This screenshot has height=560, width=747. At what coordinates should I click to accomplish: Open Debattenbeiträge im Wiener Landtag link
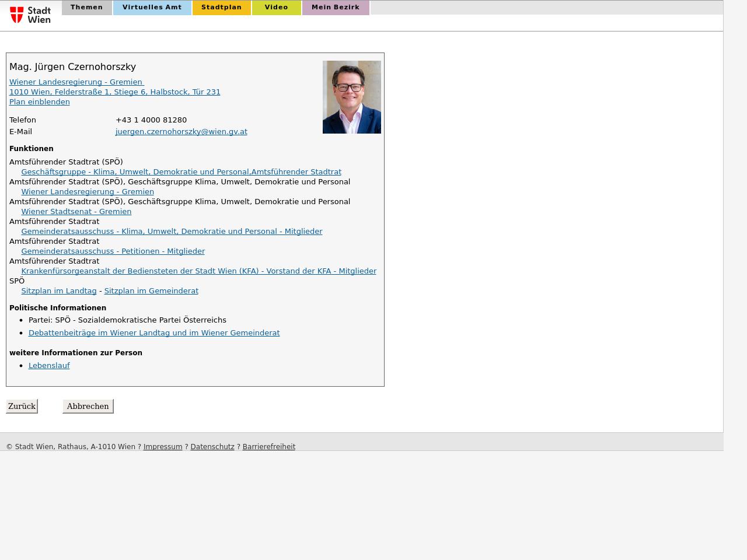pyautogui.click(x=153, y=333)
